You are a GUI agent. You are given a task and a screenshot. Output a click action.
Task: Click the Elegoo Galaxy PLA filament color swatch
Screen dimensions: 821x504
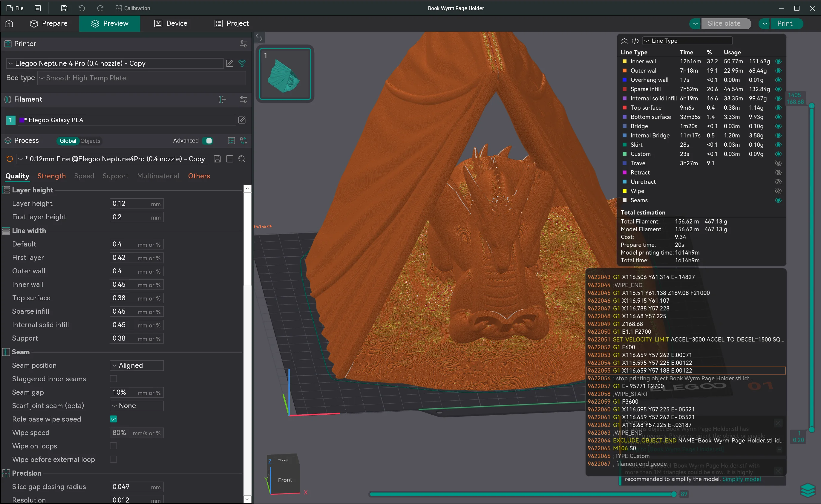click(21, 120)
